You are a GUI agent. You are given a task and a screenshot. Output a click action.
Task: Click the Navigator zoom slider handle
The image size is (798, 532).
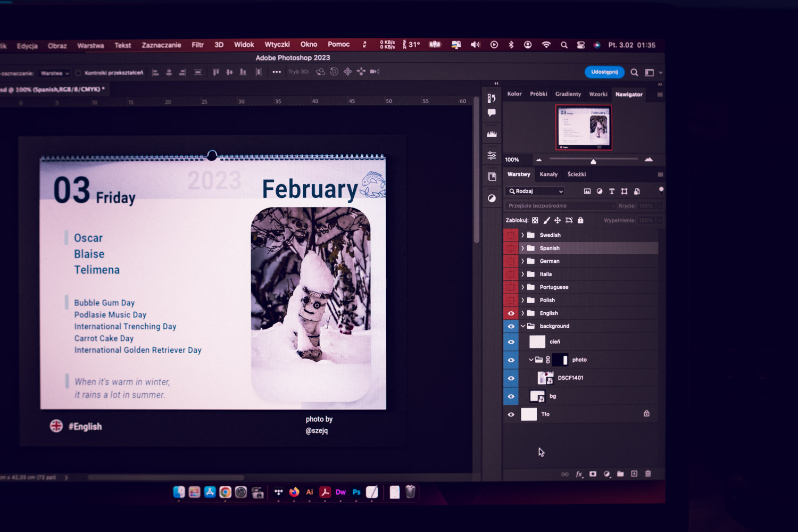point(593,161)
